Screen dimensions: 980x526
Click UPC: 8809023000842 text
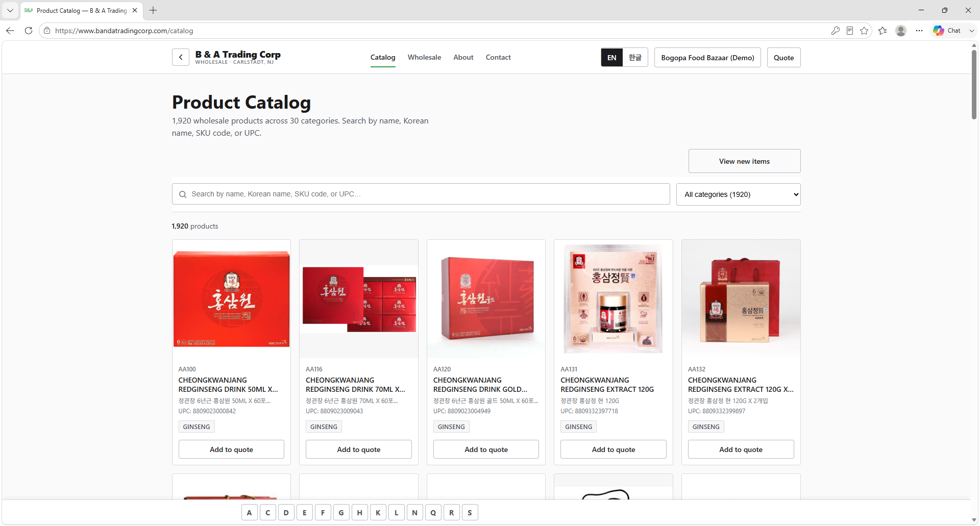point(207,411)
